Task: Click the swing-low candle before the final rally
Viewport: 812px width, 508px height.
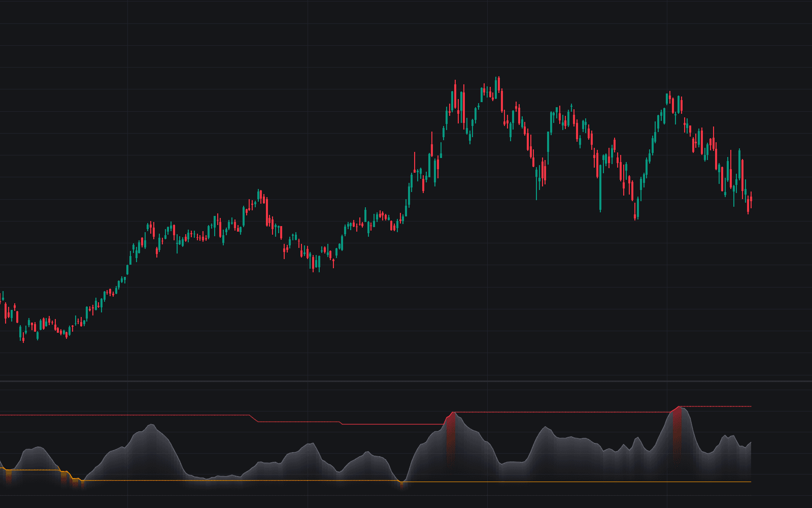Action: pyautogui.click(x=635, y=209)
